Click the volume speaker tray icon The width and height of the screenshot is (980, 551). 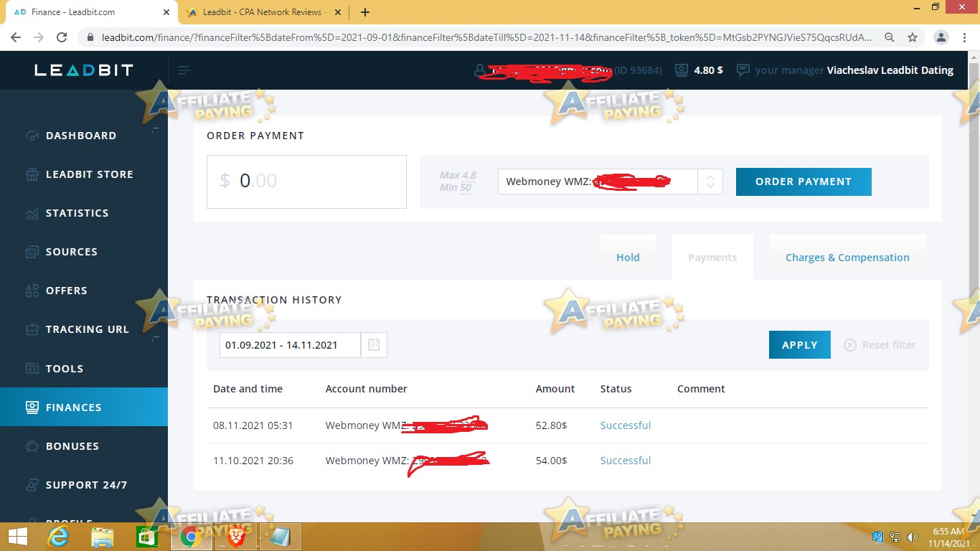point(913,537)
